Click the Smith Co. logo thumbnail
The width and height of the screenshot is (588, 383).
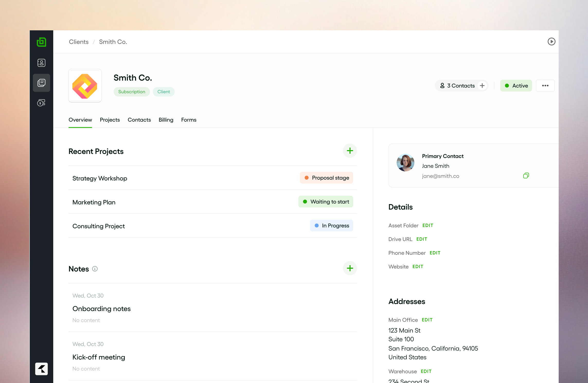click(x=85, y=86)
